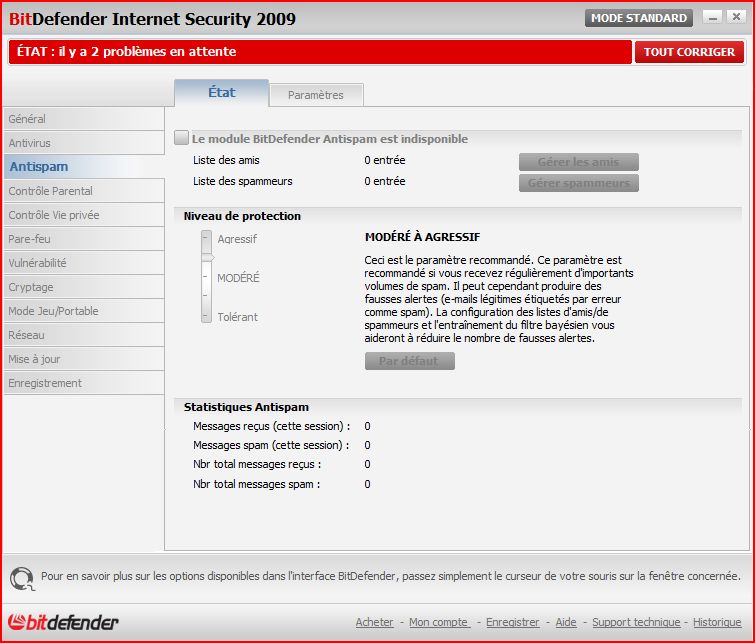Go to Mise à jour section

[x=84, y=359]
